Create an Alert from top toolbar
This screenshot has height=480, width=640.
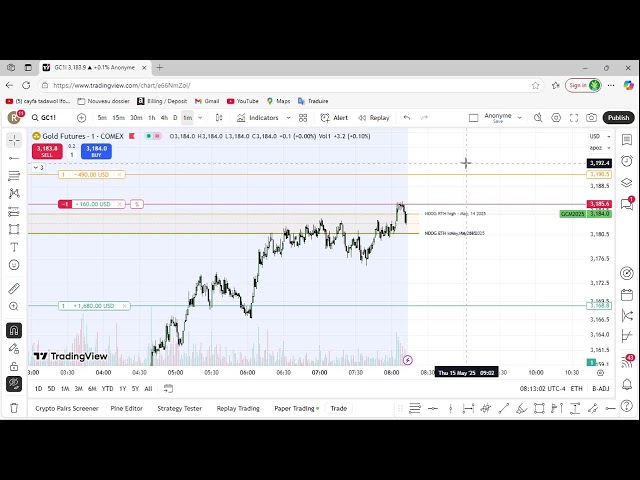click(x=334, y=118)
